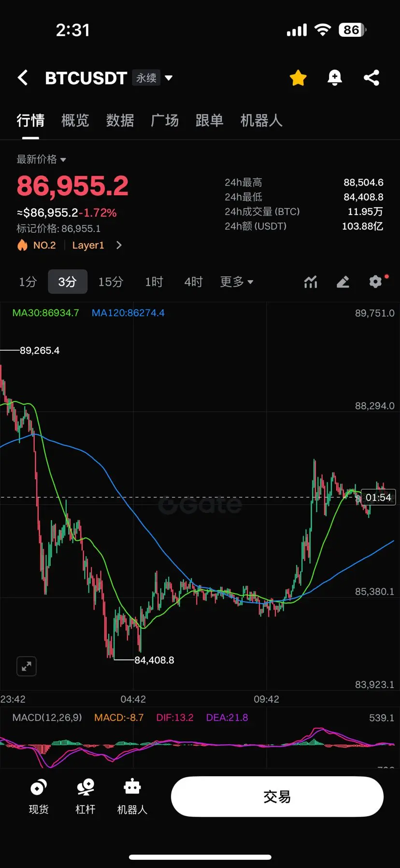The image size is (400, 868).
Task: Open the chart indicators icon
Action: (x=311, y=282)
